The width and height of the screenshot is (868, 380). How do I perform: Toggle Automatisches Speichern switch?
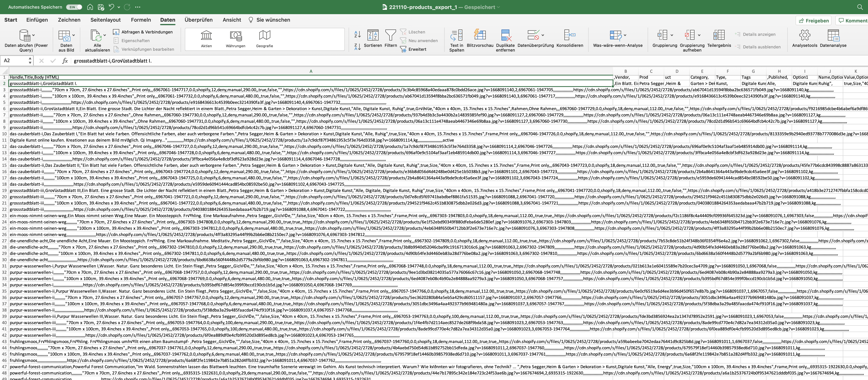pos(74,7)
